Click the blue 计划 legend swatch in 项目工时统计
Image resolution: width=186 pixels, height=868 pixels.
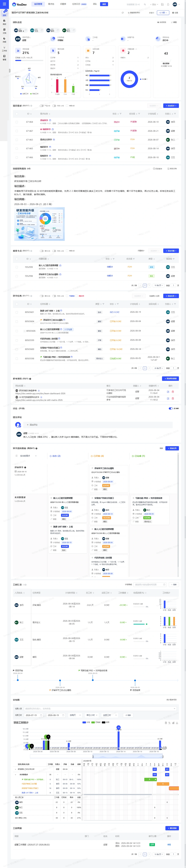(84, 722)
